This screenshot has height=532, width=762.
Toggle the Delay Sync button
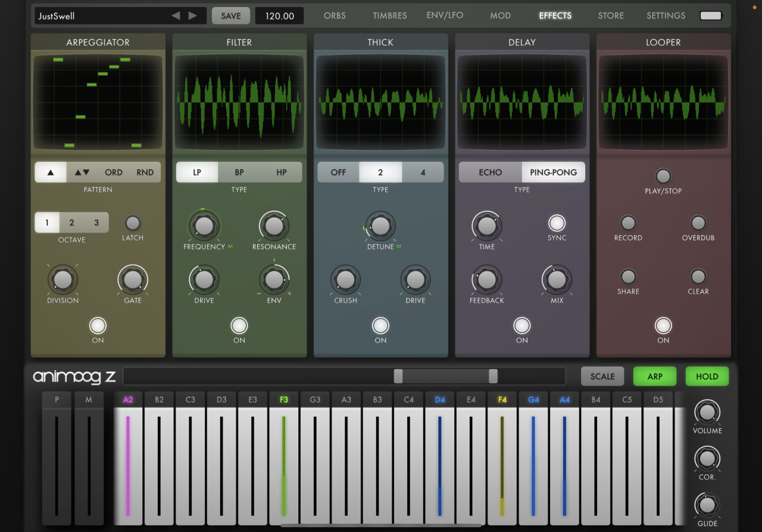(557, 223)
